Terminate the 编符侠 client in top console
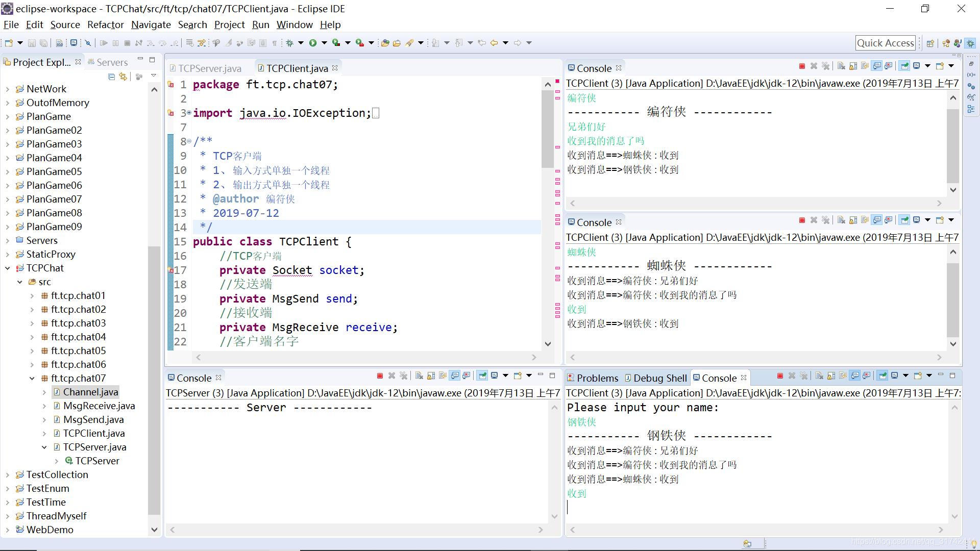This screenshot has width=980, height=551. [x=802, y=66]
